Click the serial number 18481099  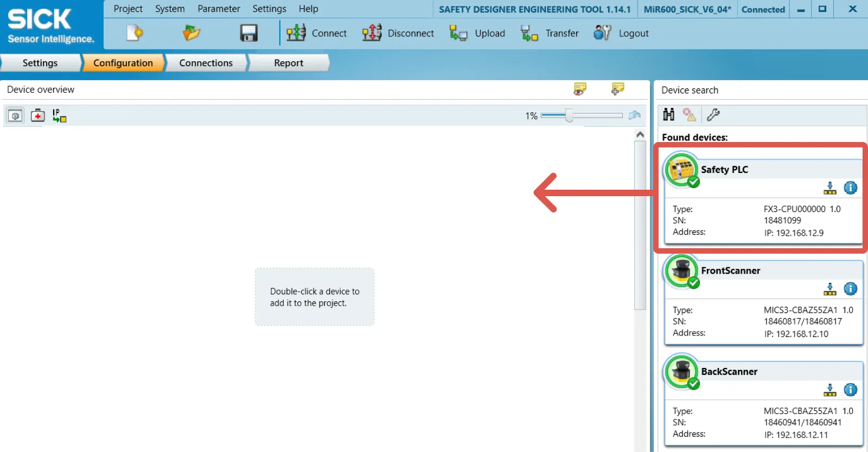pyautogui.click(x=782, y=221)
